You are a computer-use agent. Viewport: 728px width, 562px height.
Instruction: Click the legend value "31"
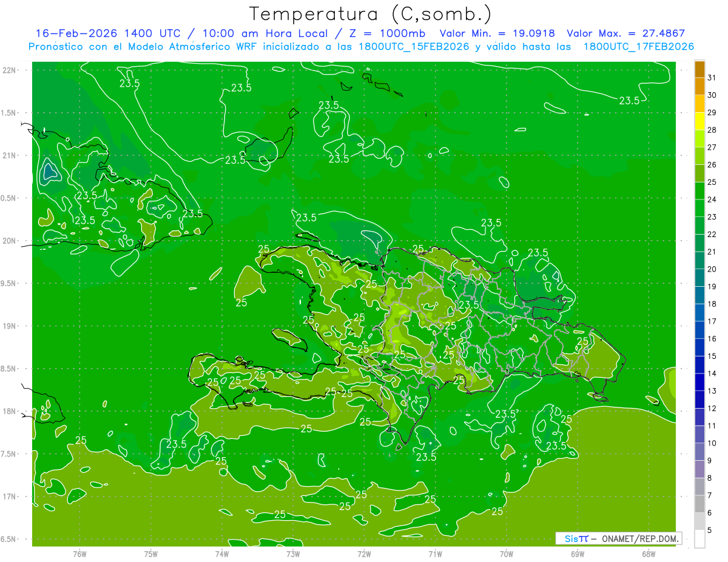[712, 78]
